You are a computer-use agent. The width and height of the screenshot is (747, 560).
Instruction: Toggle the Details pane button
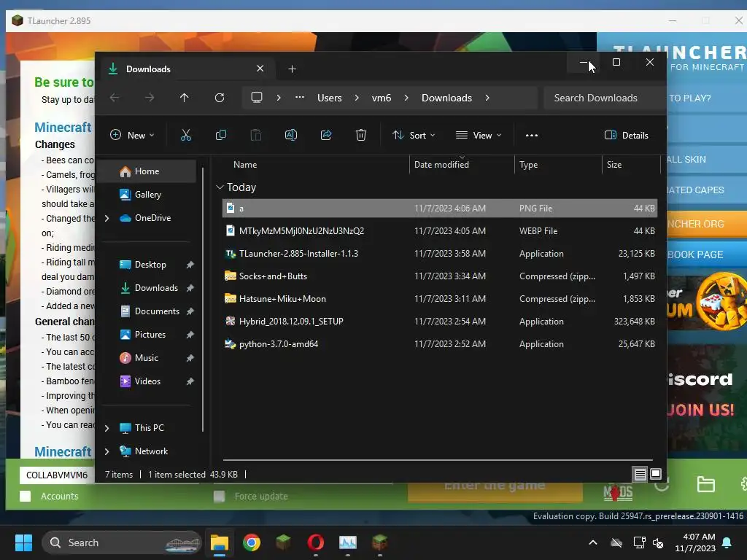click(x=626, y=135)
